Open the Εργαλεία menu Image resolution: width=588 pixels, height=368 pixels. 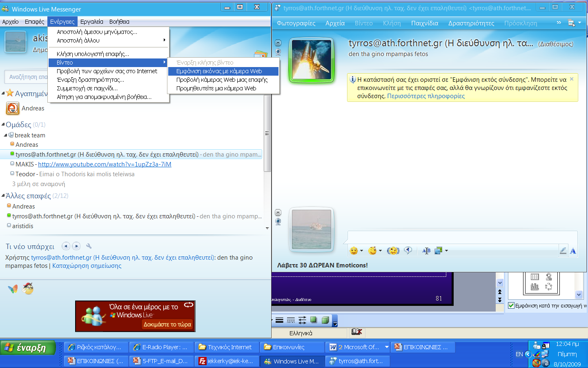click(92, 22)
